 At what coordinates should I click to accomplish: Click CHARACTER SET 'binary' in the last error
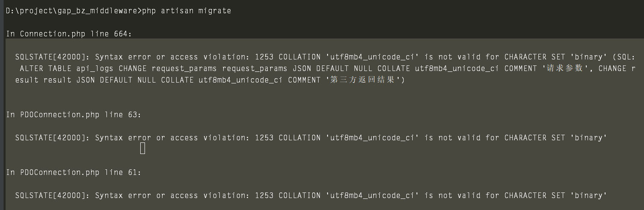coord(556,195)
